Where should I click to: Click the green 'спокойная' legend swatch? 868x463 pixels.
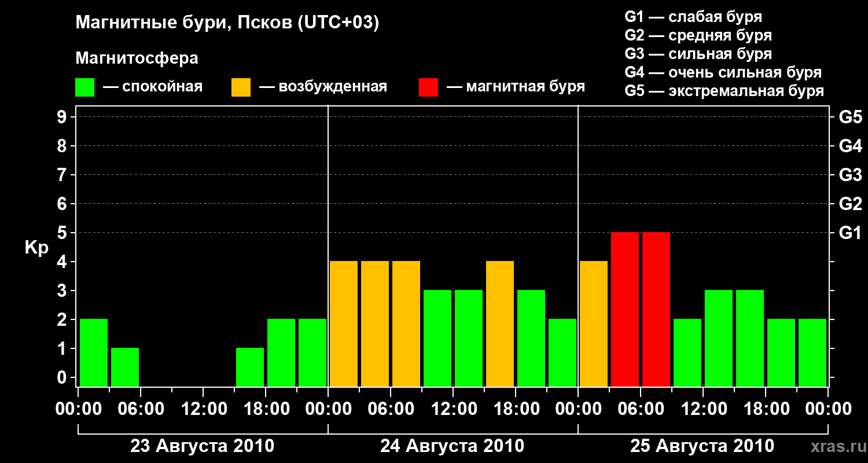pos(84,87)
